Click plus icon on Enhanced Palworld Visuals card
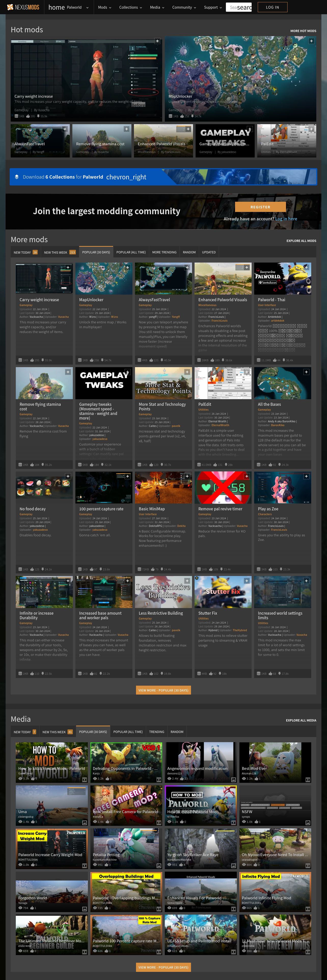 tap(247, 267)
